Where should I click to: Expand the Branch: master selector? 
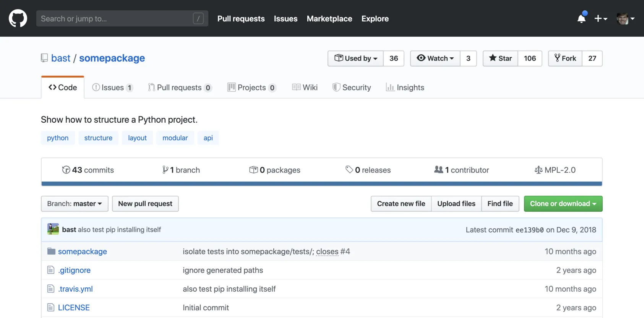click(75, 204)
